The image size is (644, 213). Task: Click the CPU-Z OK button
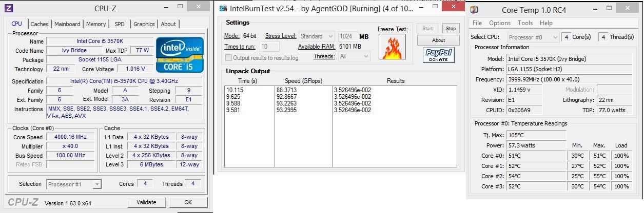188,202
